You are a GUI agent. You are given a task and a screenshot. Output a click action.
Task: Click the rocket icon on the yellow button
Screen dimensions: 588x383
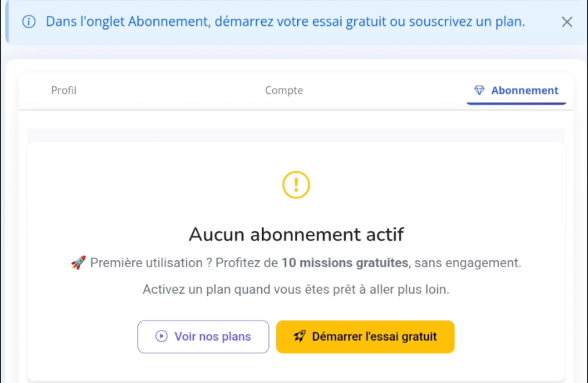tap(300, 336)
